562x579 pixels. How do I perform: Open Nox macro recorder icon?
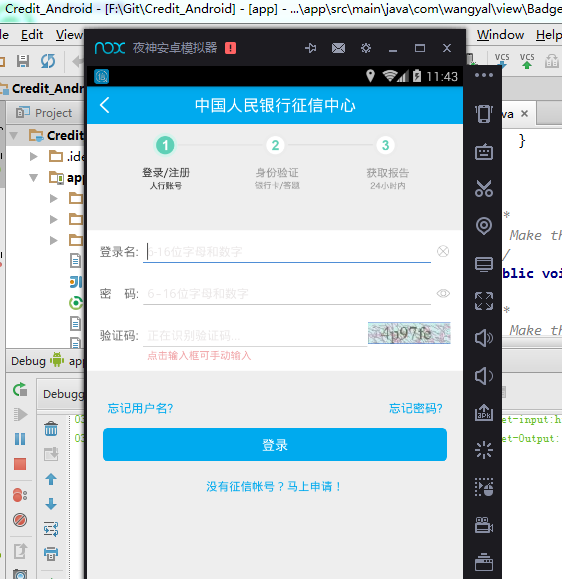click(484, 487)
